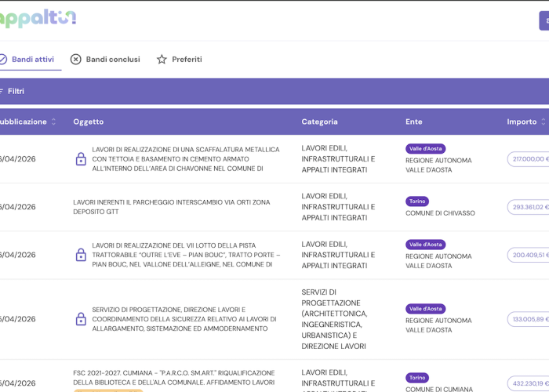Screen dimensions: 549x392
Task: Click the 217.000,00 € amount badge
Action: tap(529, 159)
